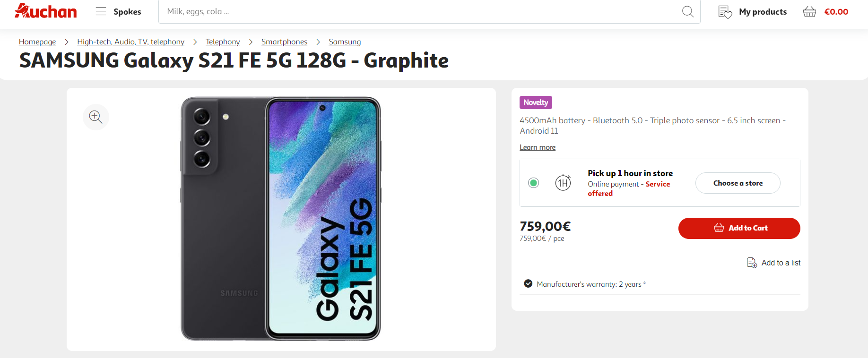Open the Samsung breadcrumb category
The image size is (868, 358).
click(345, 42)
